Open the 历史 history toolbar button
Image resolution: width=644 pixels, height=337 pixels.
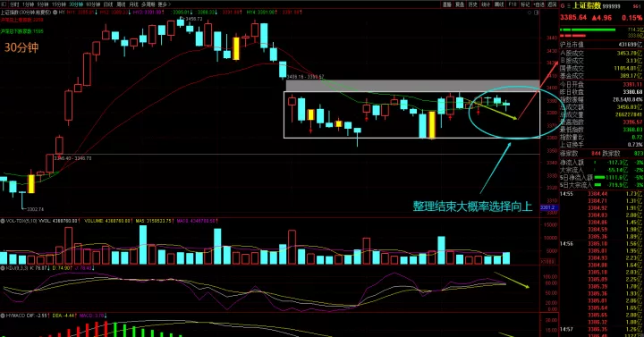pyautogui.click(x=473, y=4)
